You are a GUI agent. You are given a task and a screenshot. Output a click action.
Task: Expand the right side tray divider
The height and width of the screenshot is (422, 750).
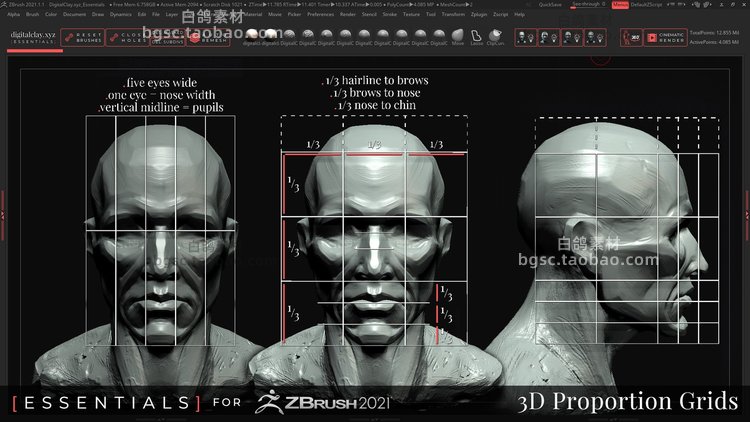747,215
